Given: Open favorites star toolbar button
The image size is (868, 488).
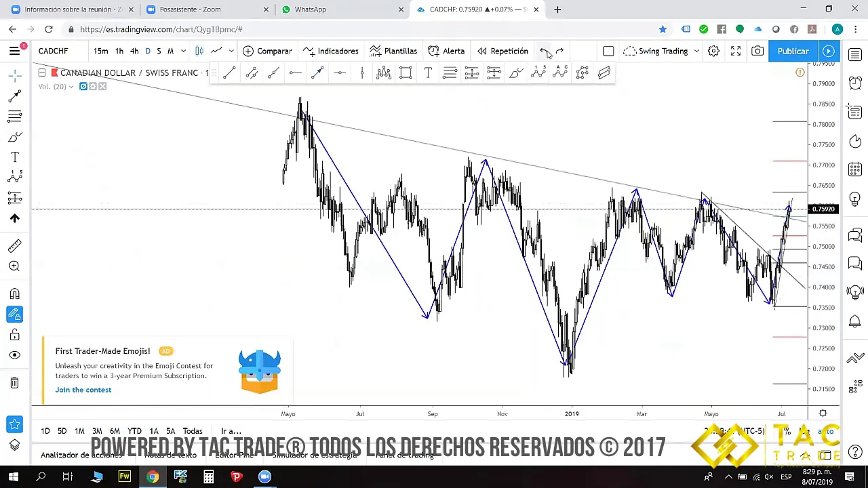Looking at the screenshot, I should pyautogui.click(x=14, y=424).
